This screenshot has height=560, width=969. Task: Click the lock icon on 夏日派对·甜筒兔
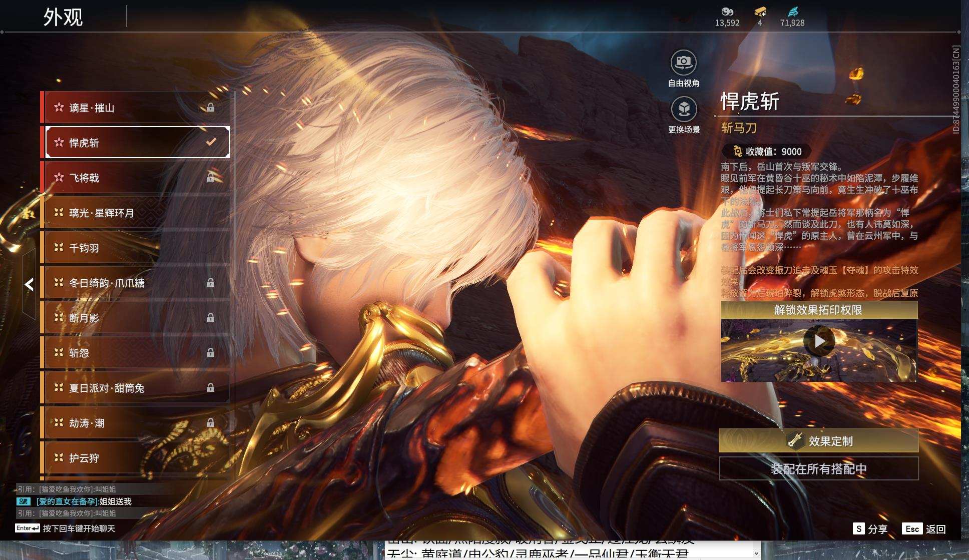211,387
